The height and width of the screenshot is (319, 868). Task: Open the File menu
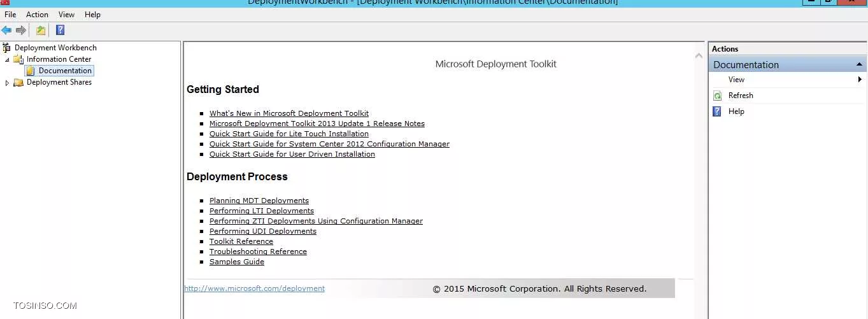point(10,14)
